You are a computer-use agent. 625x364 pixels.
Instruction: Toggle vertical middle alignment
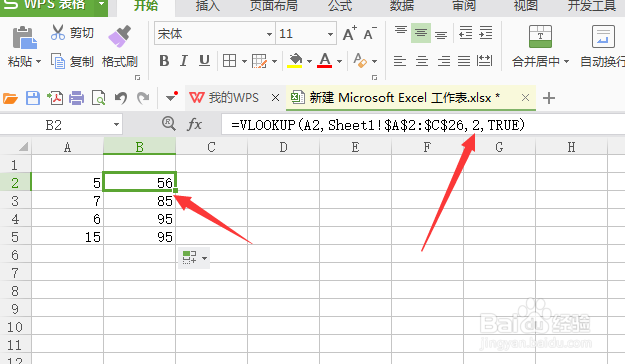(x=421, y=33)
